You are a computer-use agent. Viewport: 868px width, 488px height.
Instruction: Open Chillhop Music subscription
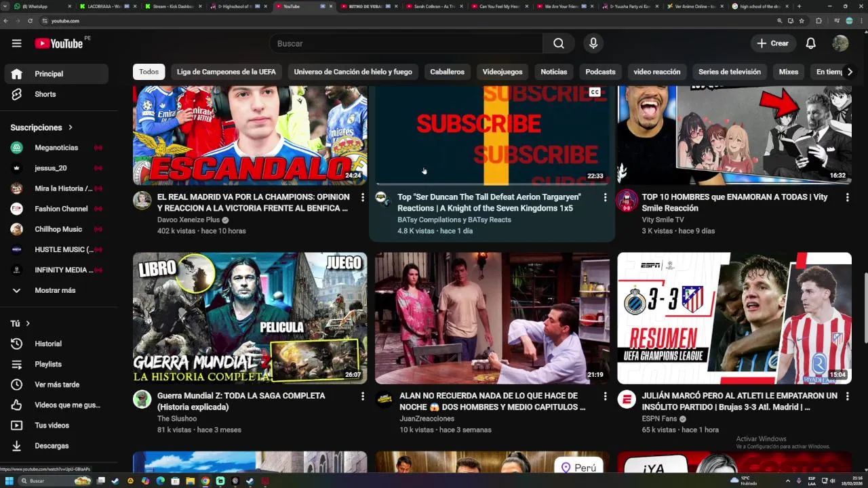coord(56,229)
